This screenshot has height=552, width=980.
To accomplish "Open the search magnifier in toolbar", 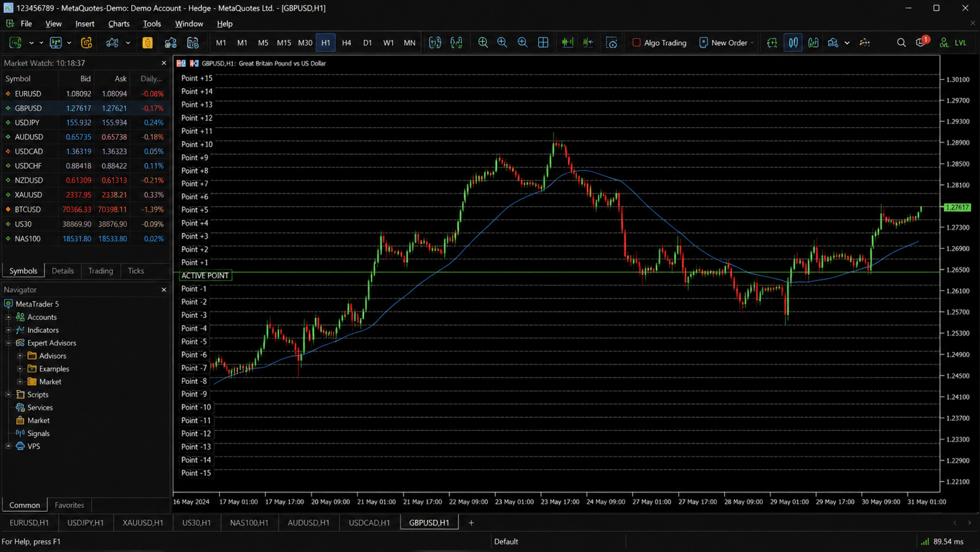I will coord(901,43).
